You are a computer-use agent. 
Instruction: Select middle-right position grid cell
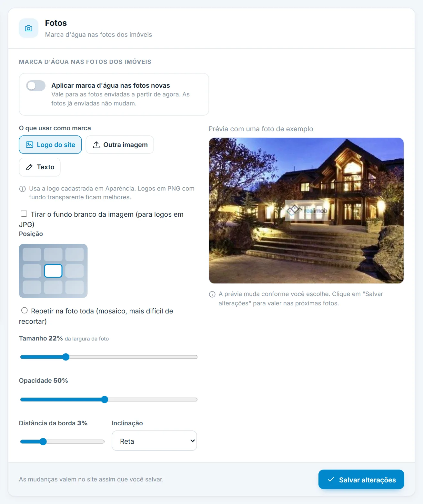click(x=75, y=271)
